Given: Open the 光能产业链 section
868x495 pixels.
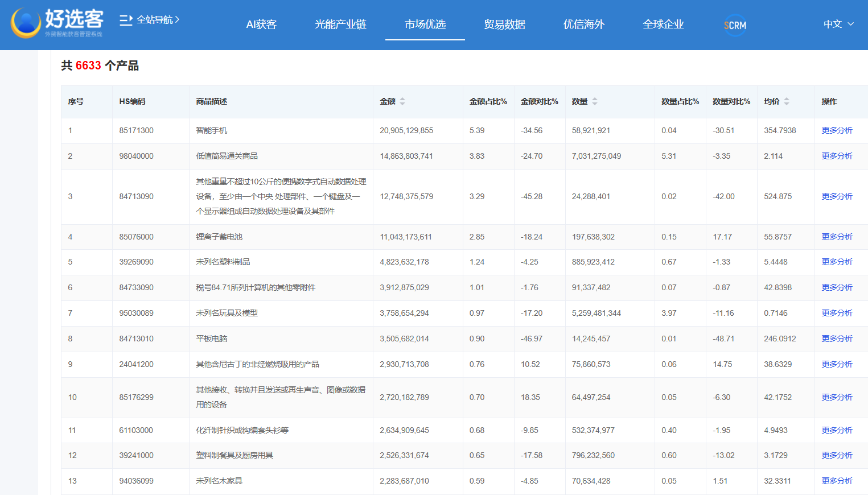Looking at the screenshot, I should click(x=340, y=24).
